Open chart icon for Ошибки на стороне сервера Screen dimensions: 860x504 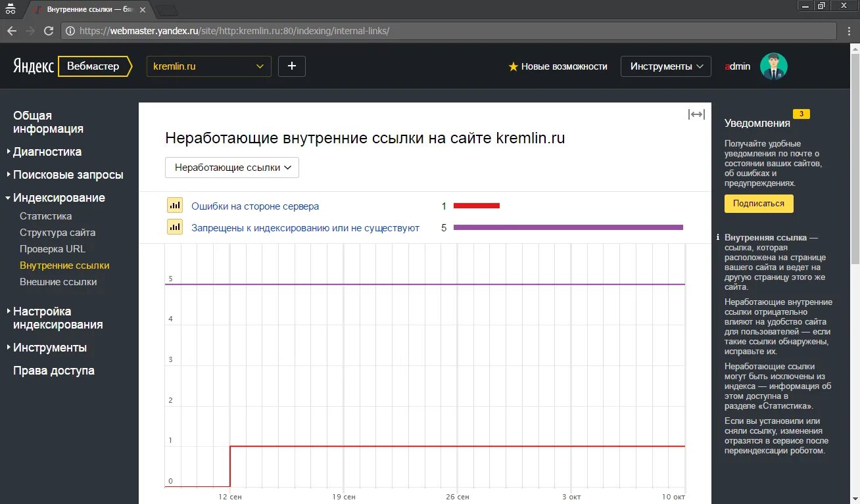pos(175,206)
